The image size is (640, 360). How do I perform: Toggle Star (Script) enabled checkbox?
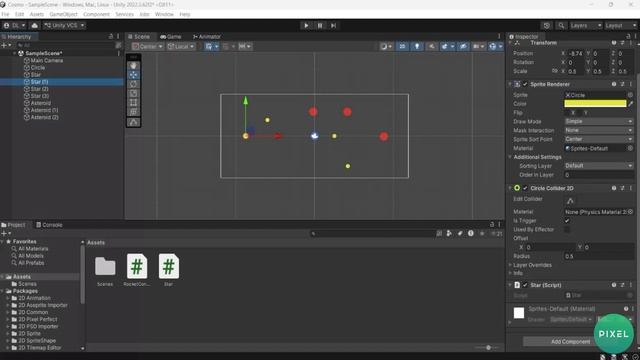pyautogui.click(x=525, y=285)
